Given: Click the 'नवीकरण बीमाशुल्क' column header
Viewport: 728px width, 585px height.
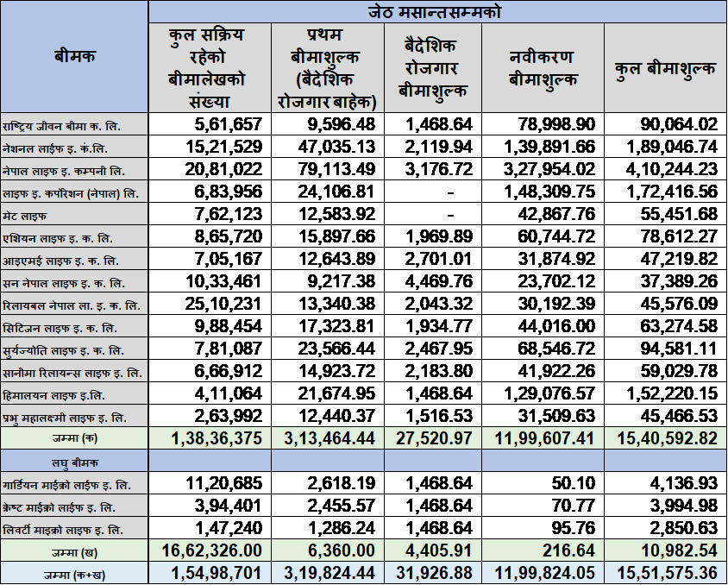Looking at the screenshot, I should click(x=543, y=68).
